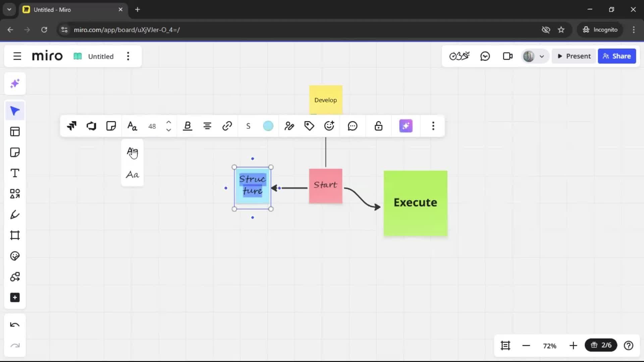Image resolution: width=644 pixels, height=362 pixels.
Task: Choose the handwriting Aa font option
Action: (x=132, y=175)
